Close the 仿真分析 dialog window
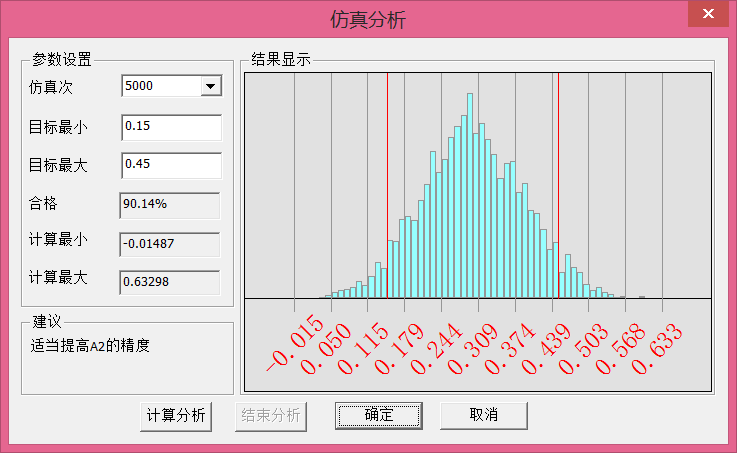This screenshot has width=737, height=453. [708, 15]
